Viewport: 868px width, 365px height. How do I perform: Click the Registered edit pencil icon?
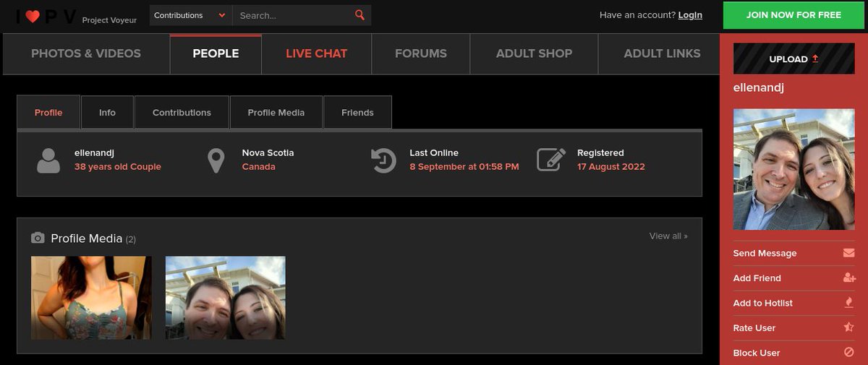pos(551,160)
